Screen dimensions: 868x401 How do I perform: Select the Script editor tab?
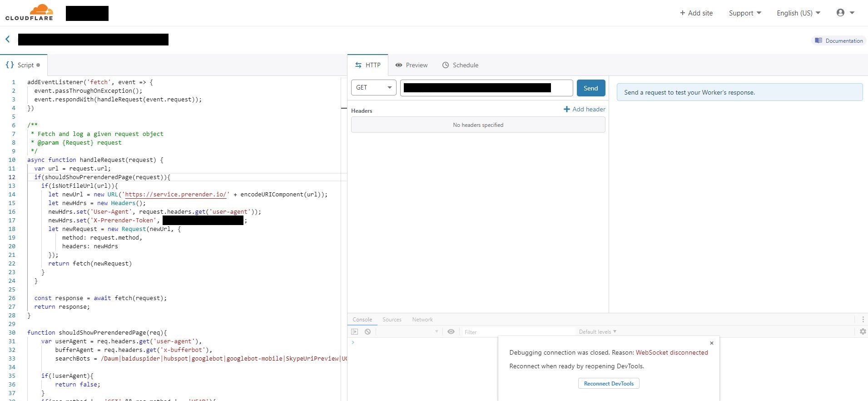tap(23, 65)
